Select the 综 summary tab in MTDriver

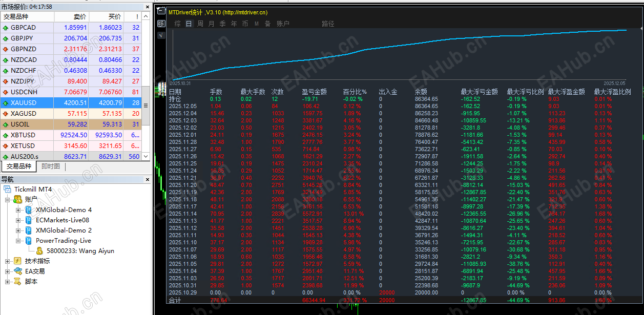[x=177, y=24]
